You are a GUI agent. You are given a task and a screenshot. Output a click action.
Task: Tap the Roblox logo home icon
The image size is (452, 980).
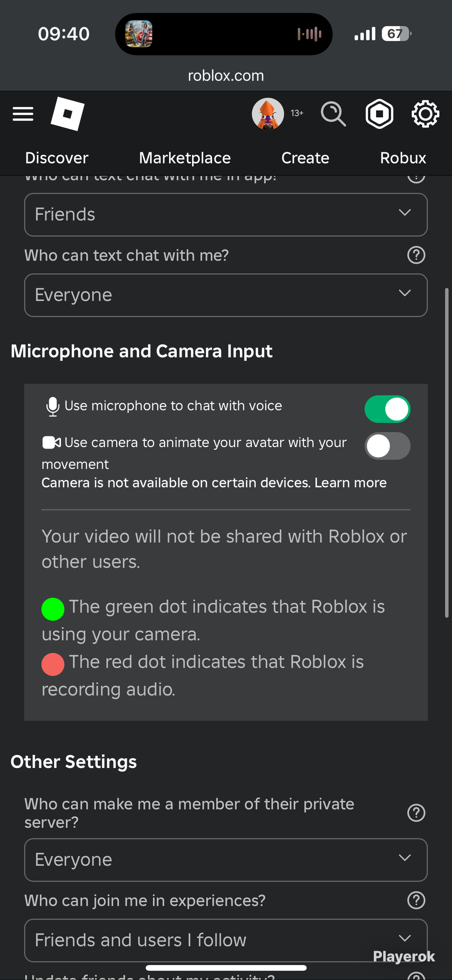[x=67, y=113]
